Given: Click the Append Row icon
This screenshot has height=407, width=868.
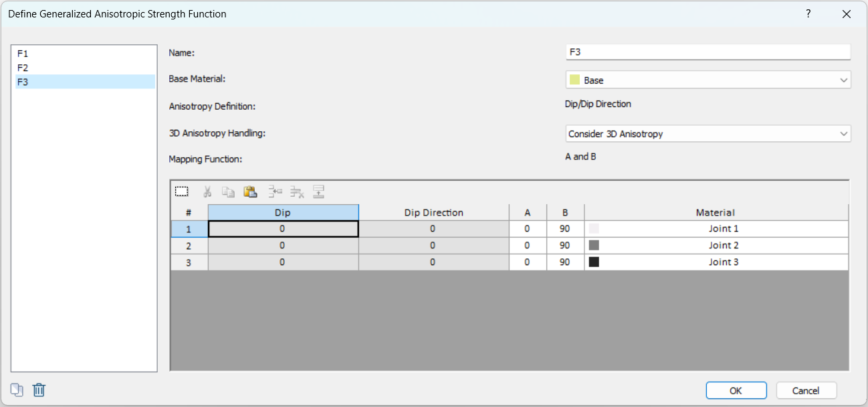Looking at the screenshot, I should (318, 191).
